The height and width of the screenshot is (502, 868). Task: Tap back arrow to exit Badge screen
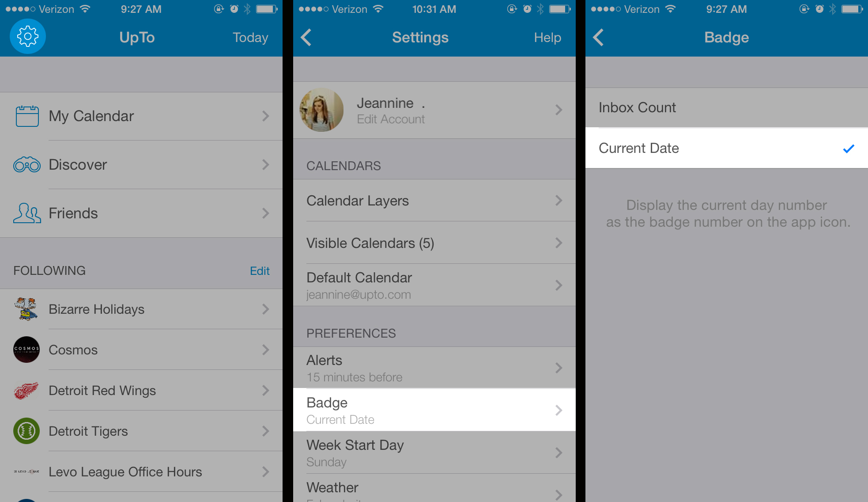click(x=598, y=38)
